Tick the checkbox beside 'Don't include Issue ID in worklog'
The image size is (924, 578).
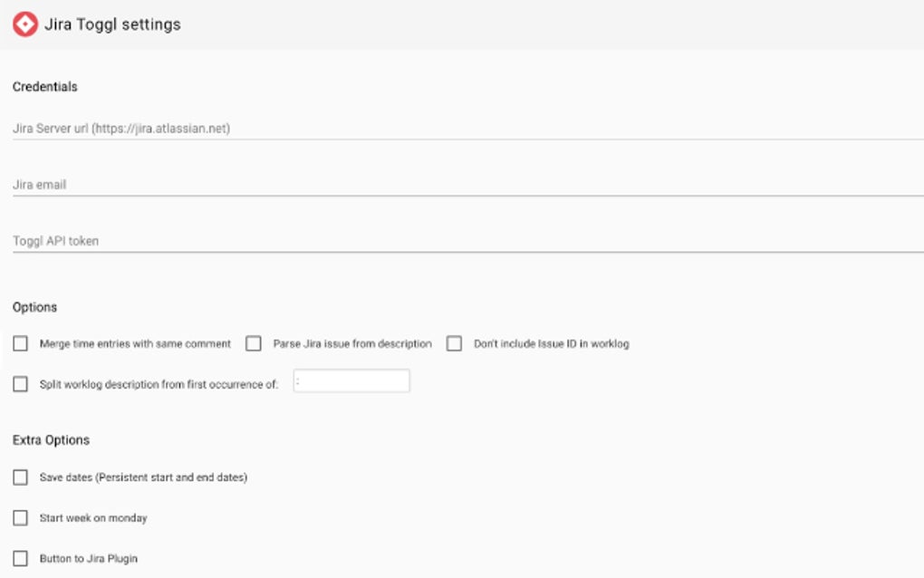[x=454, y=344]
